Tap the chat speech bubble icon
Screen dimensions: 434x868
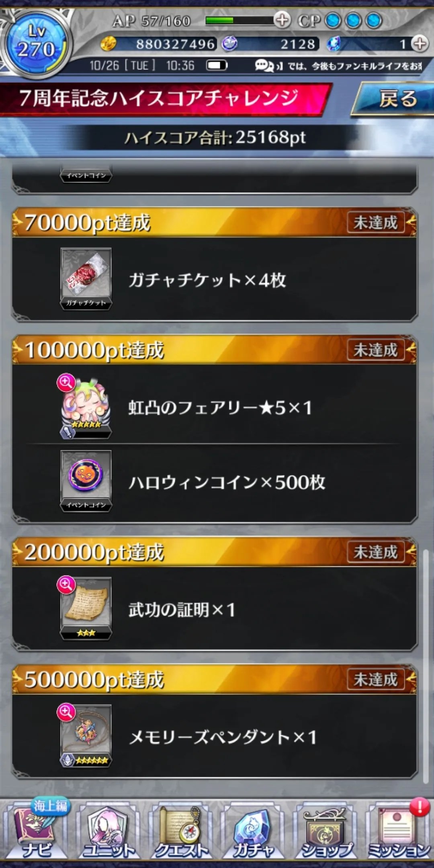coord(264,66)
